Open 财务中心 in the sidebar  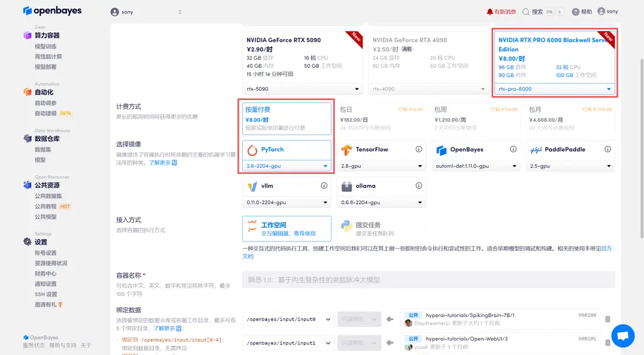(46, 274)
